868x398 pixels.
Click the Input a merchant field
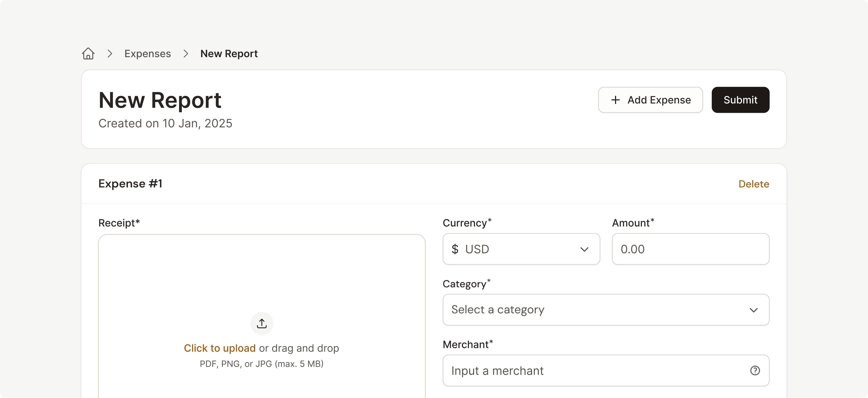593,371
